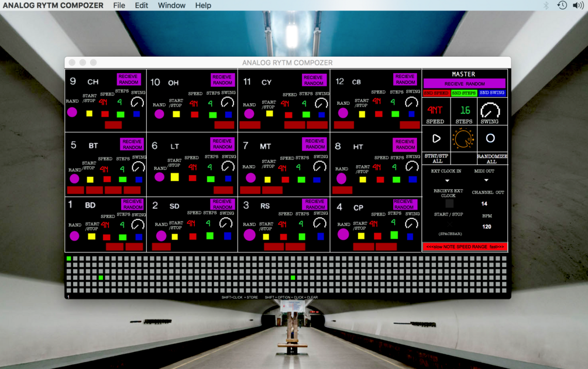588x369 pixels.
Task: Click the 4 CP purple RAND circle
Action: (x=343, y=234)
